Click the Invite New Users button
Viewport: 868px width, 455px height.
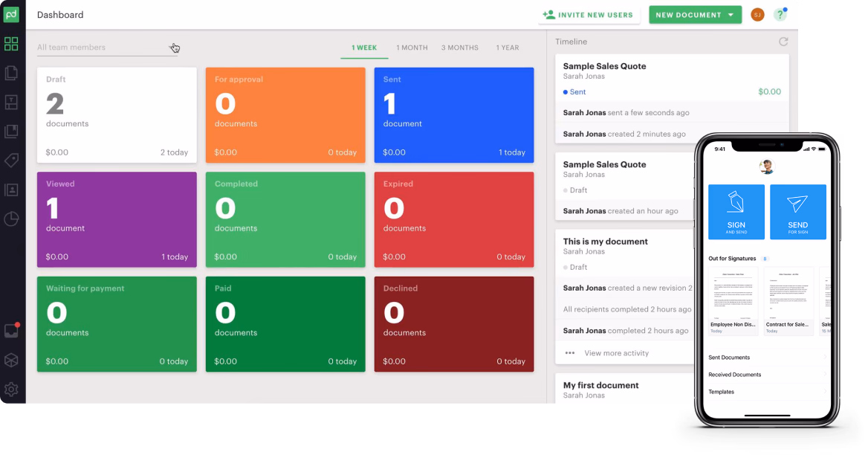tap(589, 15)
